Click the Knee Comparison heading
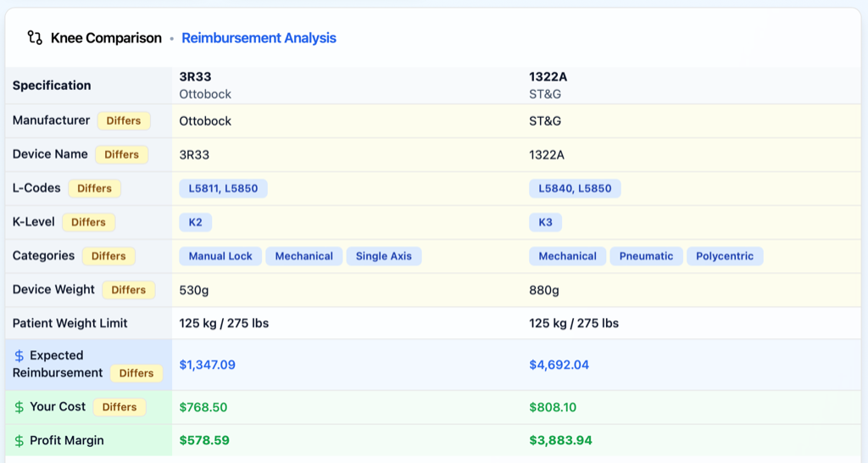This screenshot has width=868, height=463. 106,37
